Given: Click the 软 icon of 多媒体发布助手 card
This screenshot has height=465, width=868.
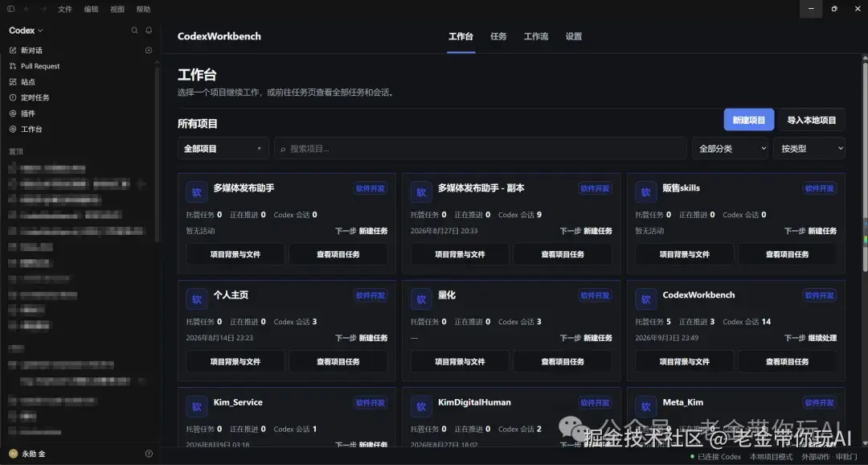Looking at the screenshot, I should [x=197, y=192].
